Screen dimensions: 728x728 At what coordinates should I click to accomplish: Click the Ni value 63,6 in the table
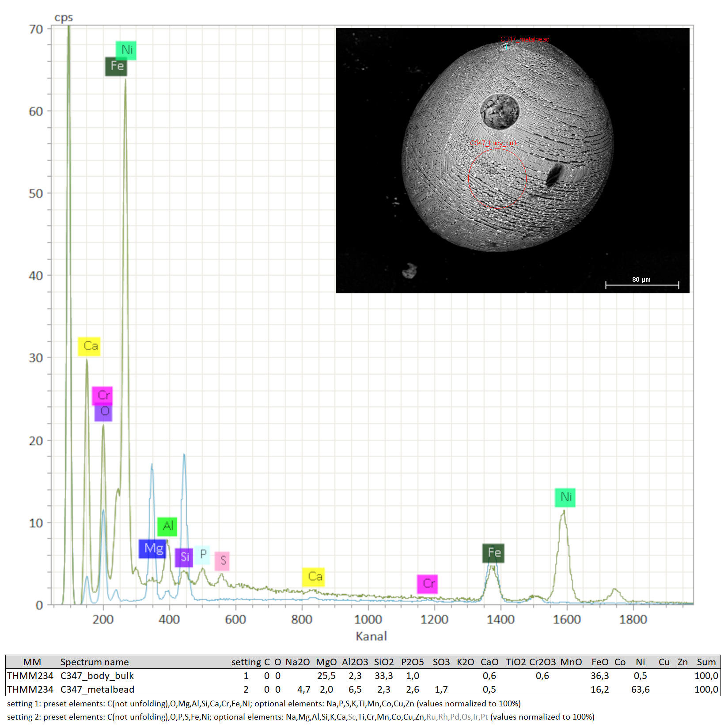click(x=640, y=689)
